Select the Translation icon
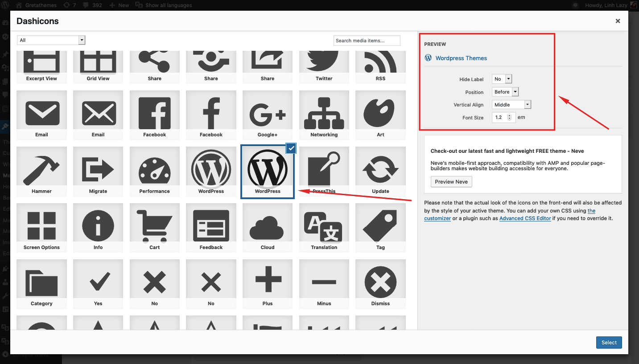This screenshot has width=639, height=364. tap(324, 228)
